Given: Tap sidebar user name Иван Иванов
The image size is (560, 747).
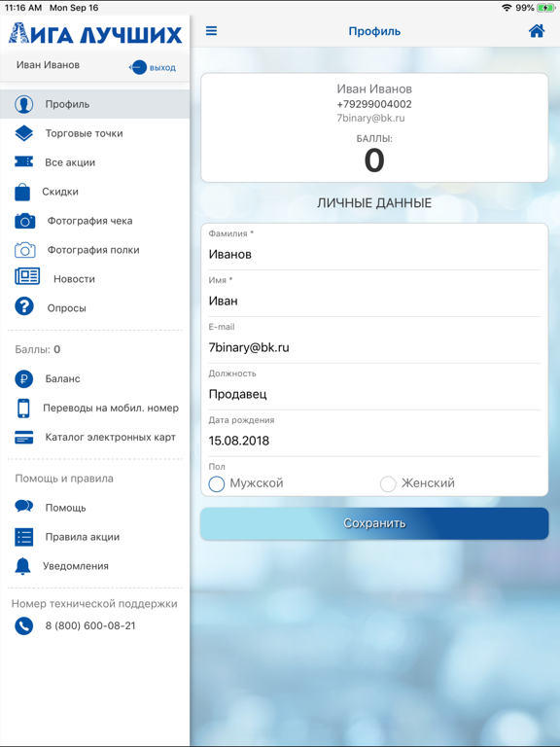Looking at the screenshot, I should (x=48, y=65).
